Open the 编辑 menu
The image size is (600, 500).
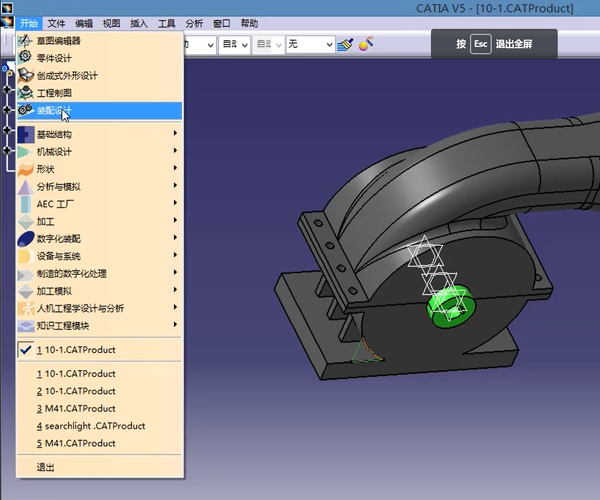click(x=84, y=23)
